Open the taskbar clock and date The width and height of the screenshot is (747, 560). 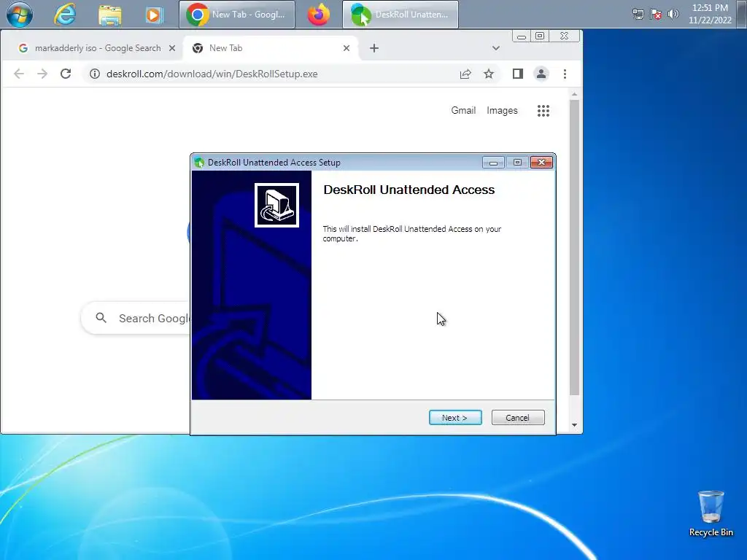click(710, 14)
